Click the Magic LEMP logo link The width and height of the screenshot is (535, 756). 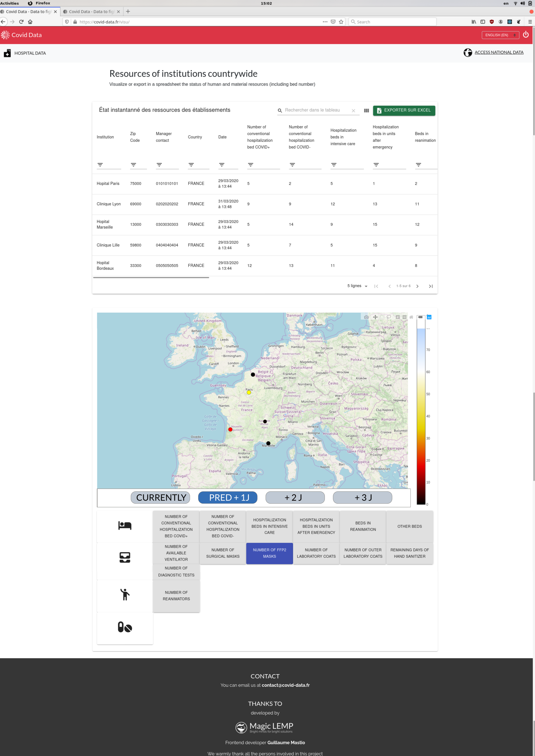click(x=264, y=727)
